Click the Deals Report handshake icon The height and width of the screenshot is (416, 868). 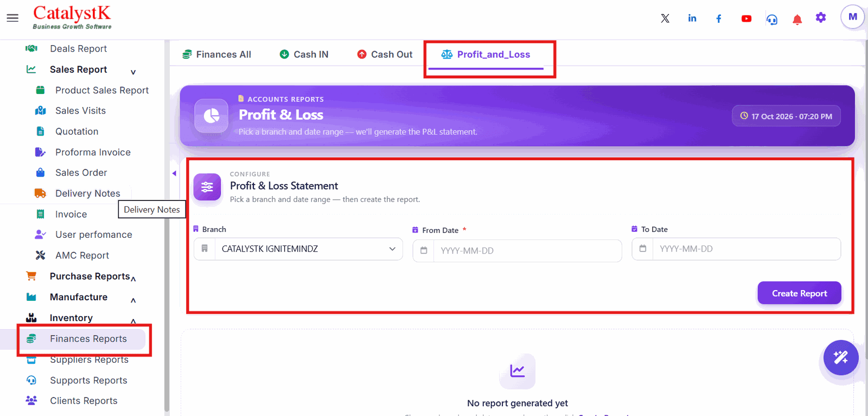[x=31, y=48]
